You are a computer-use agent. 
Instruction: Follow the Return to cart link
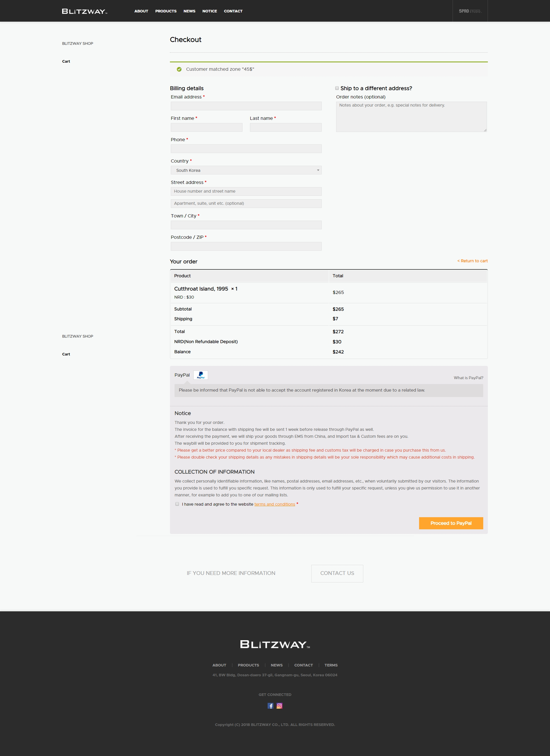tap(472, 261)
